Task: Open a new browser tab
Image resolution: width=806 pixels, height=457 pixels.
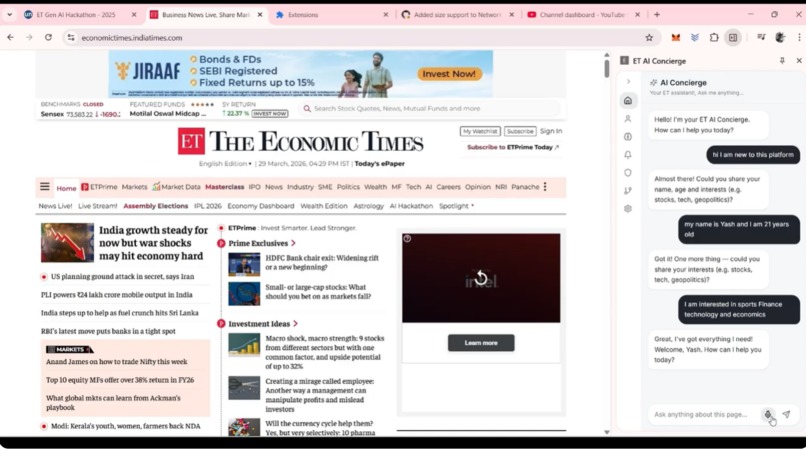Action: [657, 15]
